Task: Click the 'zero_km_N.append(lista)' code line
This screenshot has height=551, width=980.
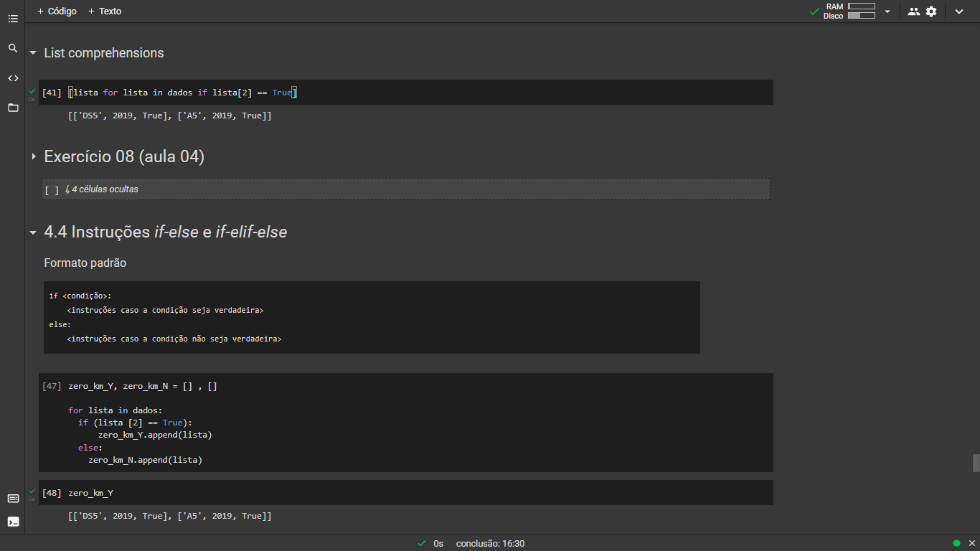Action: [145, 460]
